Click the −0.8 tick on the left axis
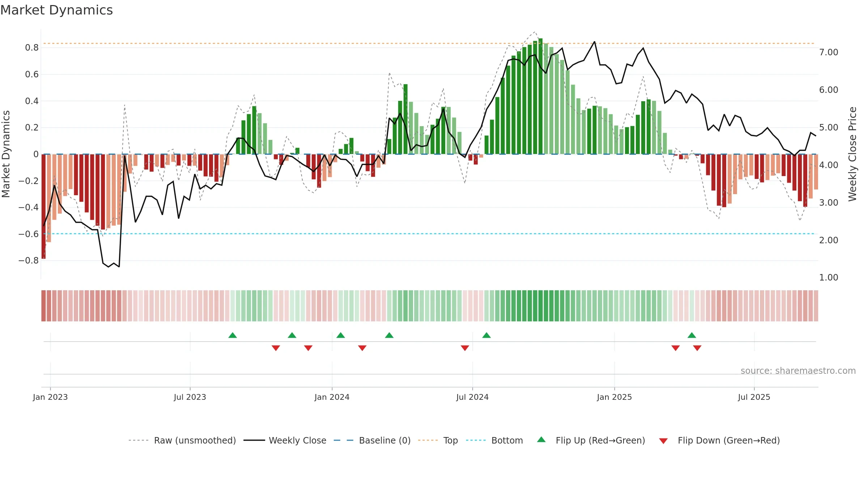Screen dimensions: 868x488 [x=29, y=261]
